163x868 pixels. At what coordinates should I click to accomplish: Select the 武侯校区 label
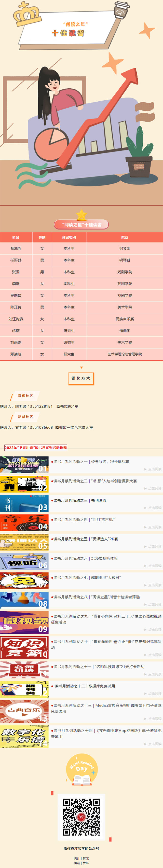[x=25, y=396]
